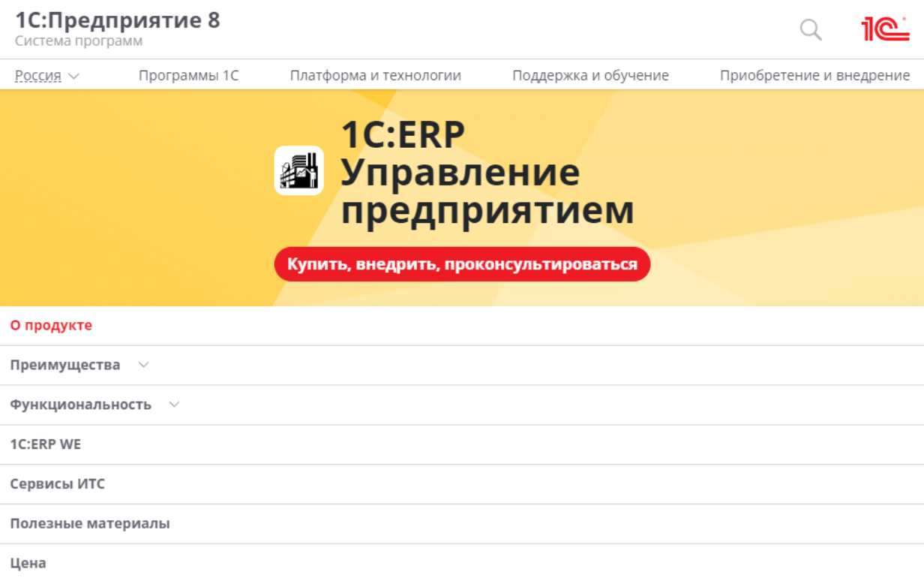Click the 1C:ERP factory product icon
This screenshot has width=924, height=578.
(x=298, y=170)
